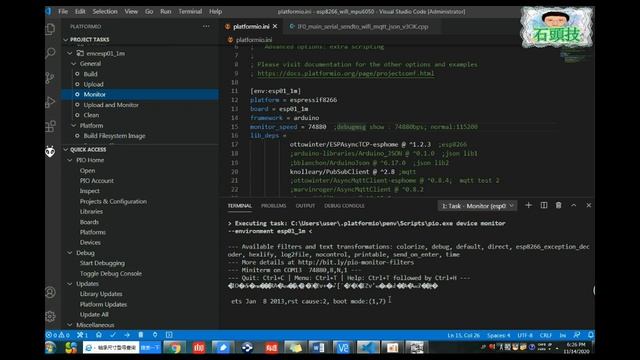Image resolution: width=640 pixels, height=360 pixels.
Task: Open the Search view in activity bar
Action: click(50, 53)
